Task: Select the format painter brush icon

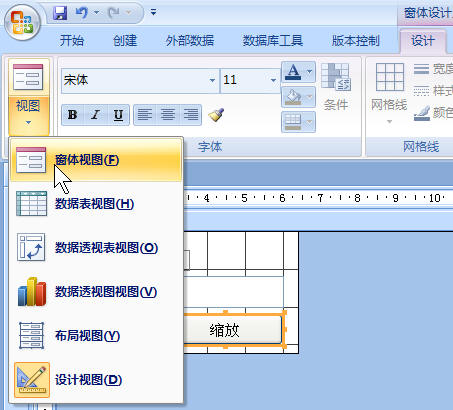Action: [216, 115]
